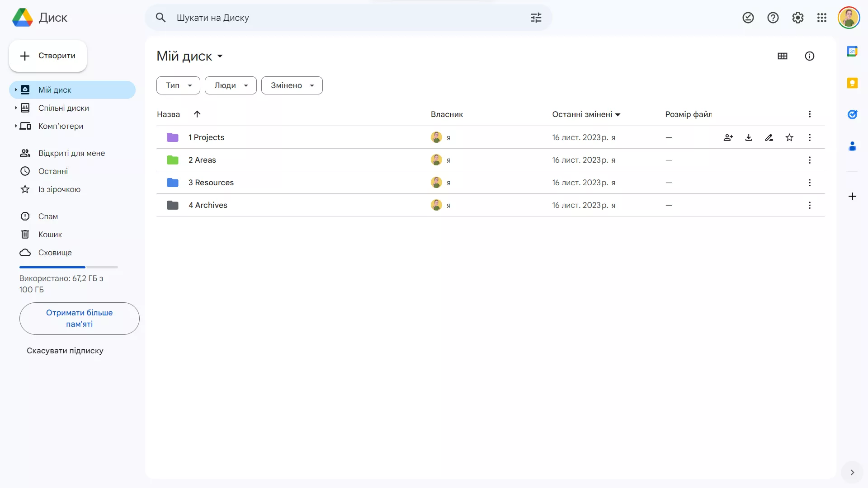Click the share icon on 1 Projects row
Screen dimensions: 868x488
728,137
